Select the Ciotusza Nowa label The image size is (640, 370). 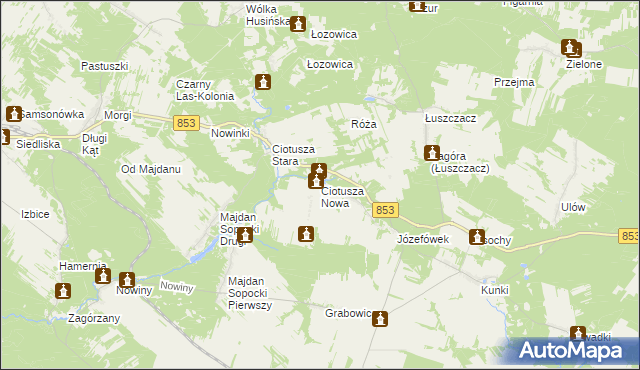pos(342,197)
